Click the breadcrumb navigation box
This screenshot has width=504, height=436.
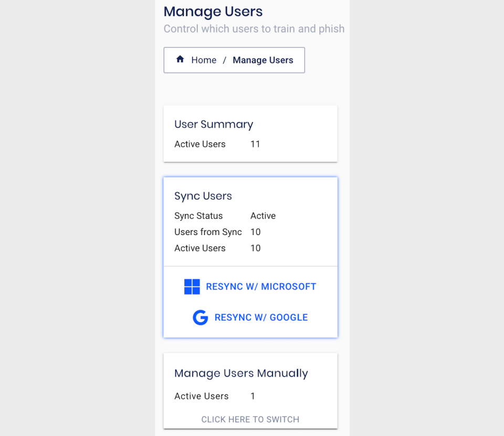coord(234,60)
